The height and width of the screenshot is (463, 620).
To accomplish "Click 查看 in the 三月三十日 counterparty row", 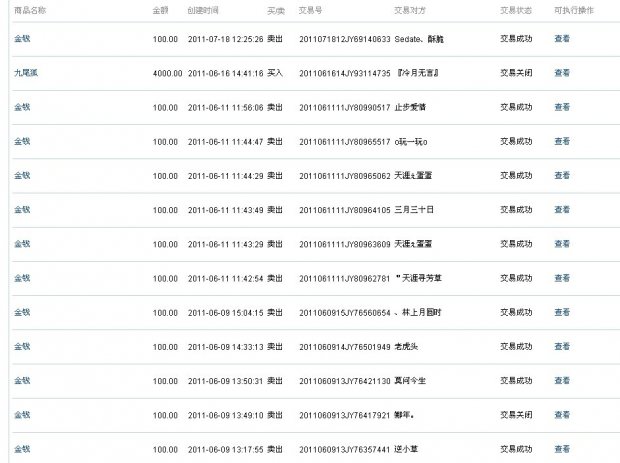I will pos(562,210).
